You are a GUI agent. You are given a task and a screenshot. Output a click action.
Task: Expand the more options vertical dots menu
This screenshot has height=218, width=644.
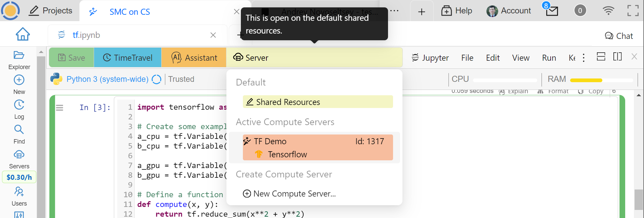coord(584,58)
